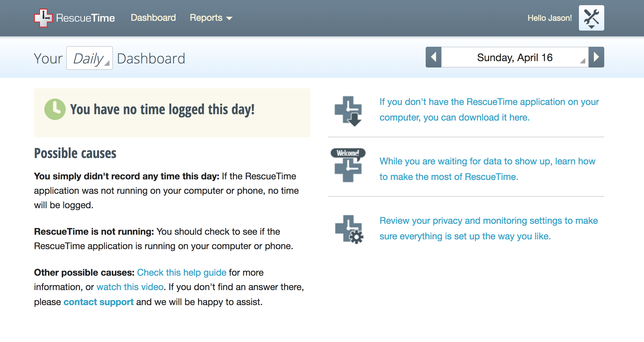
Task: Click Other possible causes label
Action: (84, 273)
